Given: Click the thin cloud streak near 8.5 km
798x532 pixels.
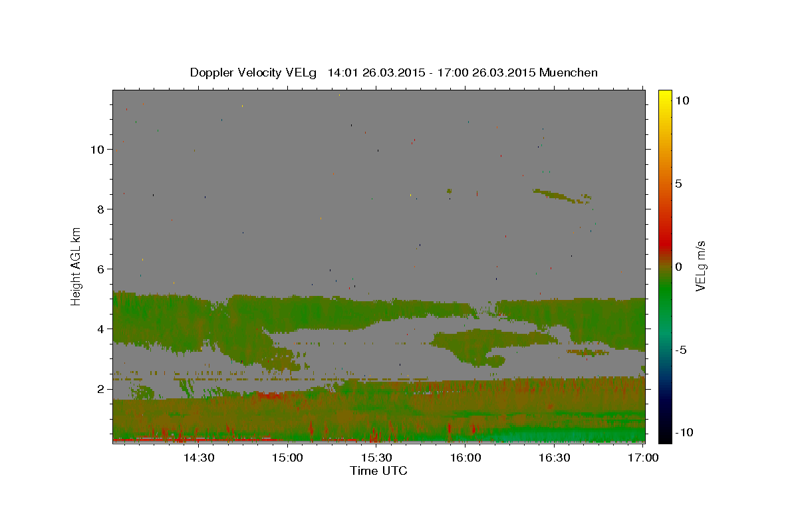Looking at the screenshot, I should (562, 196).
